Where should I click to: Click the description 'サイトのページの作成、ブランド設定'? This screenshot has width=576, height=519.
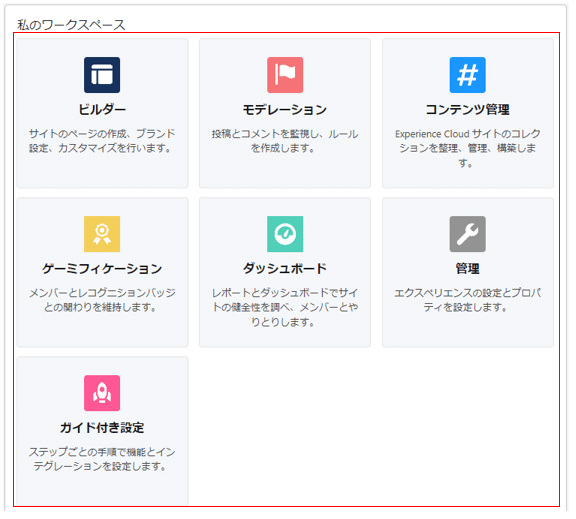click(x=102, y=141)
